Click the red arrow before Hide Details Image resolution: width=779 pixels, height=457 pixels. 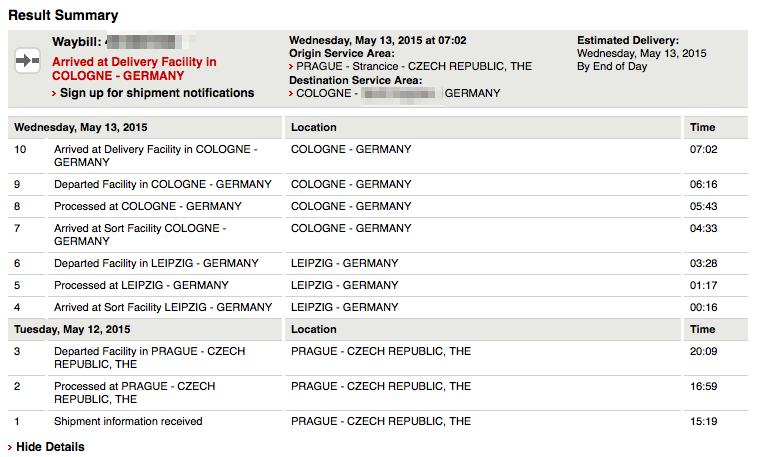pos(10,447)
